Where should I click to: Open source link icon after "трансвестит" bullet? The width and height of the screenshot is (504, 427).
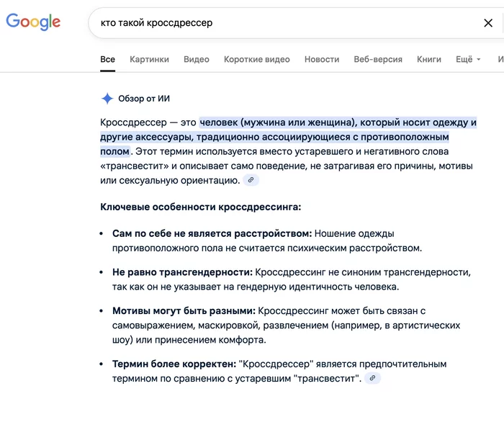[x=372, y=378]
